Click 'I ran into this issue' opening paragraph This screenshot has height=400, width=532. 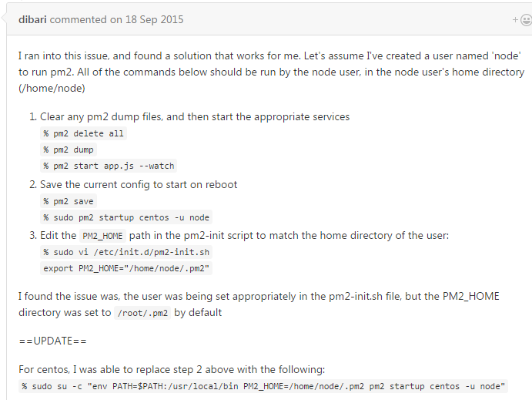(x=271, y=57)
